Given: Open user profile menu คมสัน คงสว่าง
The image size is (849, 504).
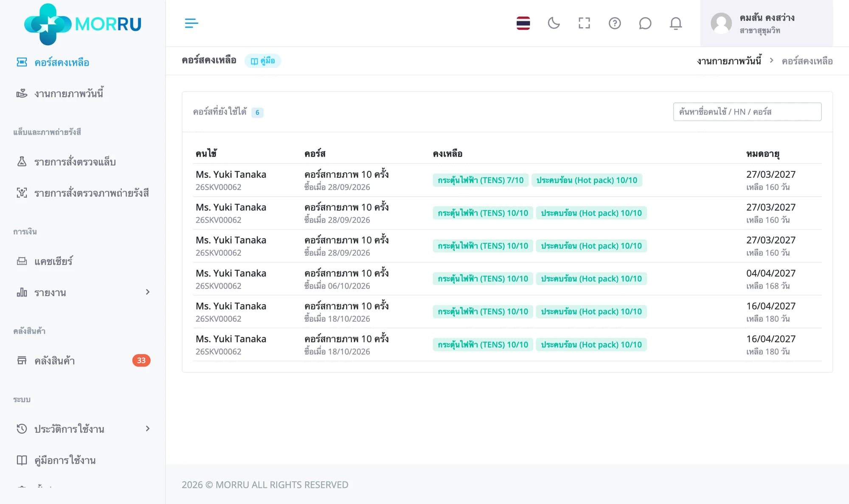Looking at the screenshot, I should tap(766, 23).
